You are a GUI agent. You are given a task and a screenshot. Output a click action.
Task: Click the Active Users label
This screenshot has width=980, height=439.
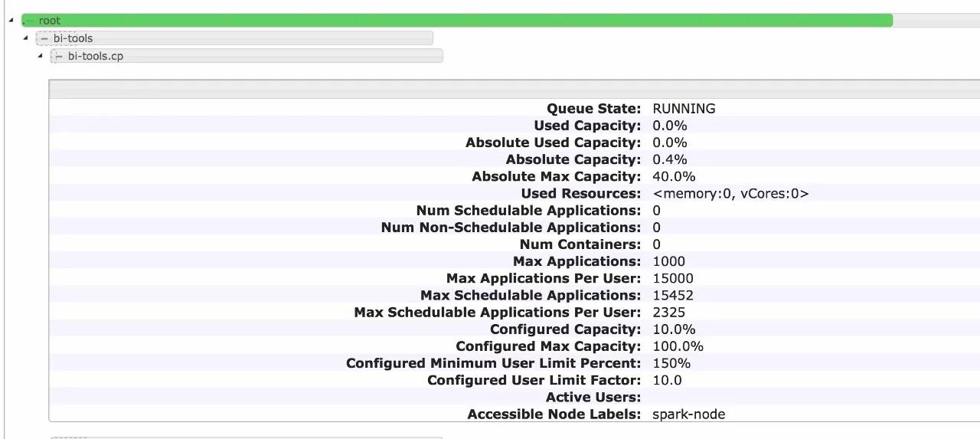click(593, 397)
